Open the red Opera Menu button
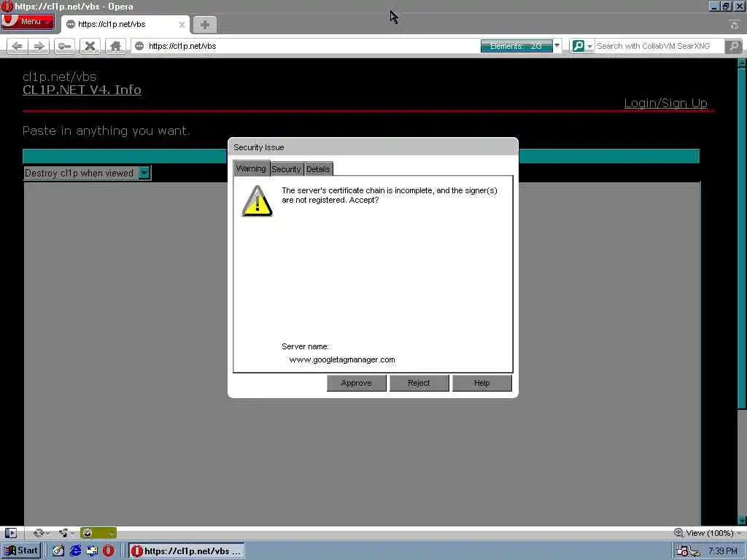Viewport: 747px width, 560px height. (28, 21)
